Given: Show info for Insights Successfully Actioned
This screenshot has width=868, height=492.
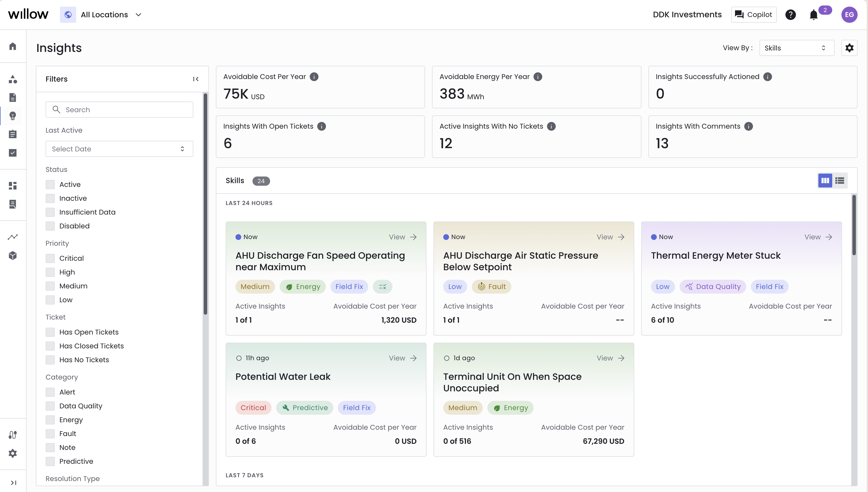Looking at the screenshot, I should point(768,77).
